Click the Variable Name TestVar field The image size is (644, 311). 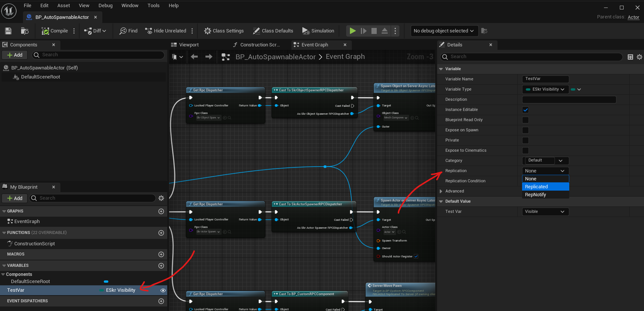(x=545, y=79)
